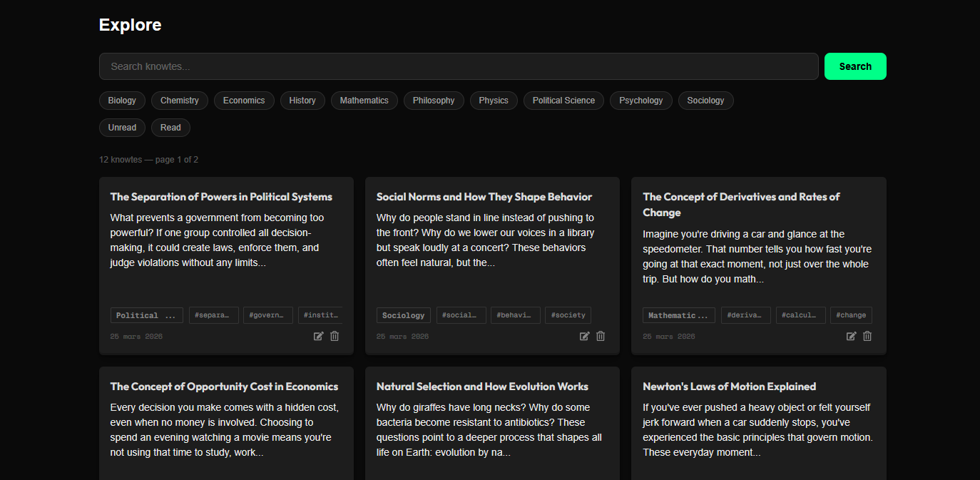This screenshot has height=480, width=980.
Task: Open Newton's Laws of Motion Explained
Action: tap(729, 387)
